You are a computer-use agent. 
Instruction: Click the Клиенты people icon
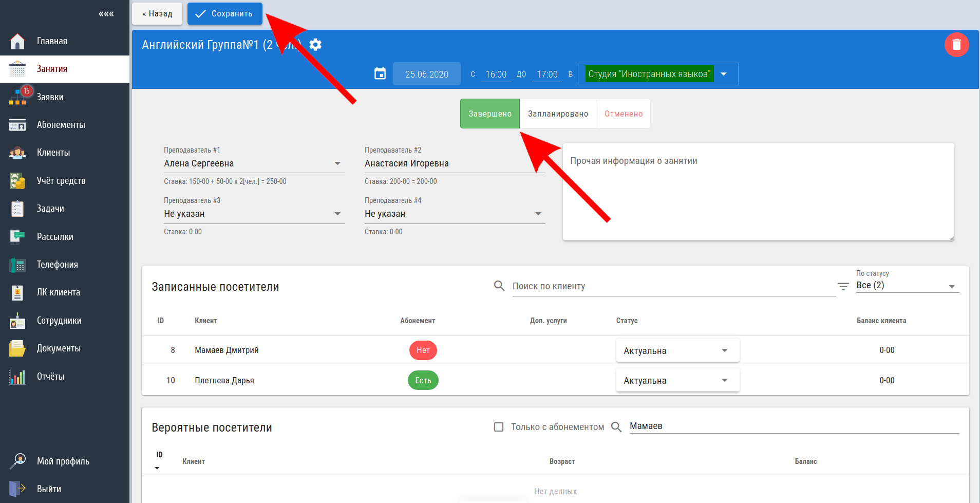click(17, 153)
